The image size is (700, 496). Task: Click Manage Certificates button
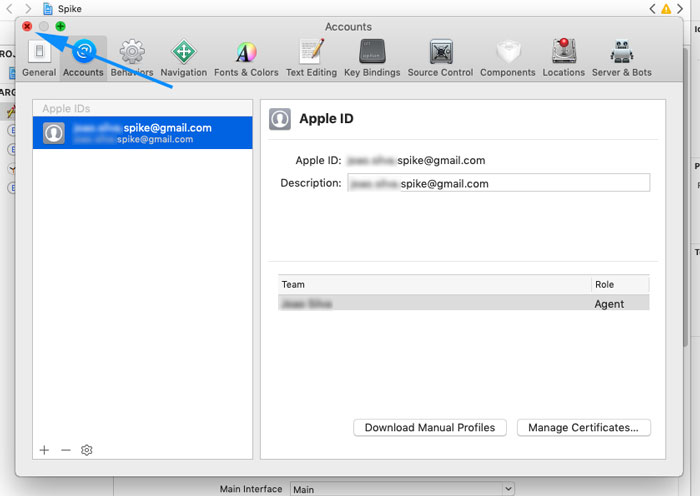(583, 428)
